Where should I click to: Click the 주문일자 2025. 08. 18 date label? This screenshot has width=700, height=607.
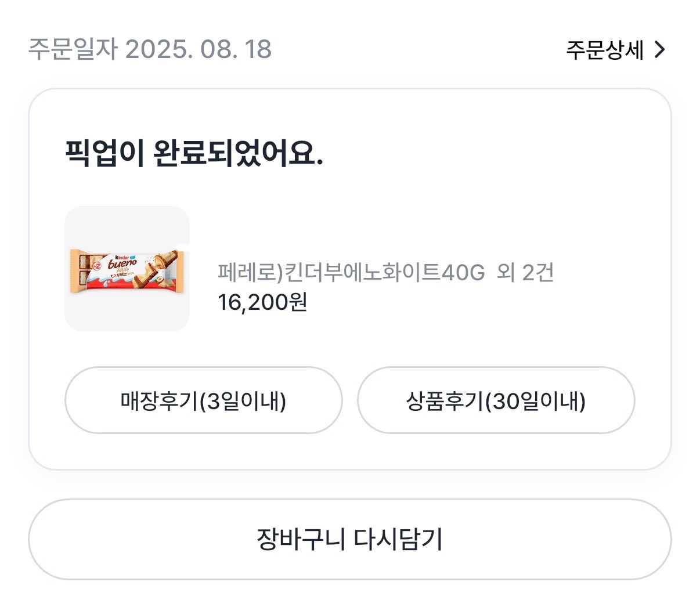pyautogui.click(x=150, y=49)
